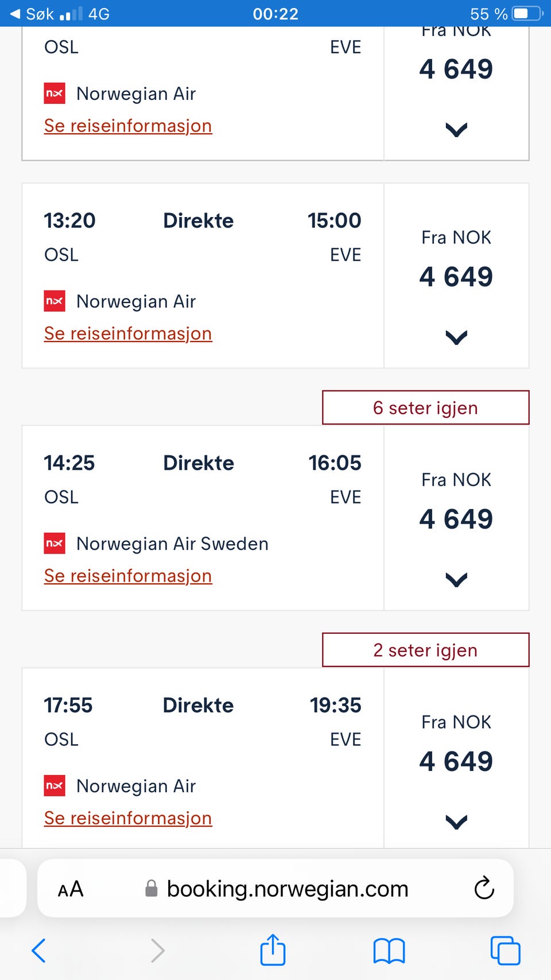Open the Safari bookmarks book icon

click(x=389, y=951)
